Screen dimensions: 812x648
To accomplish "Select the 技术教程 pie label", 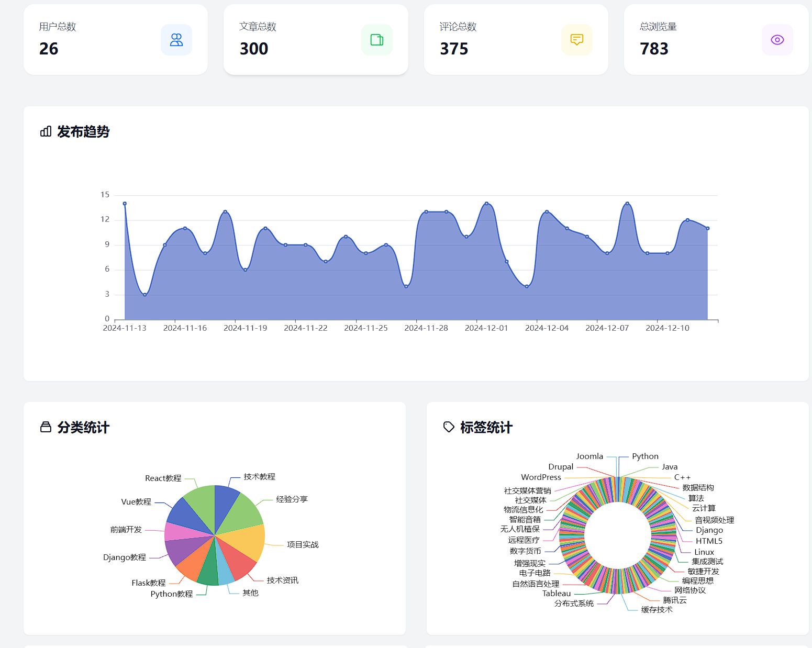I will pos(259,477).
